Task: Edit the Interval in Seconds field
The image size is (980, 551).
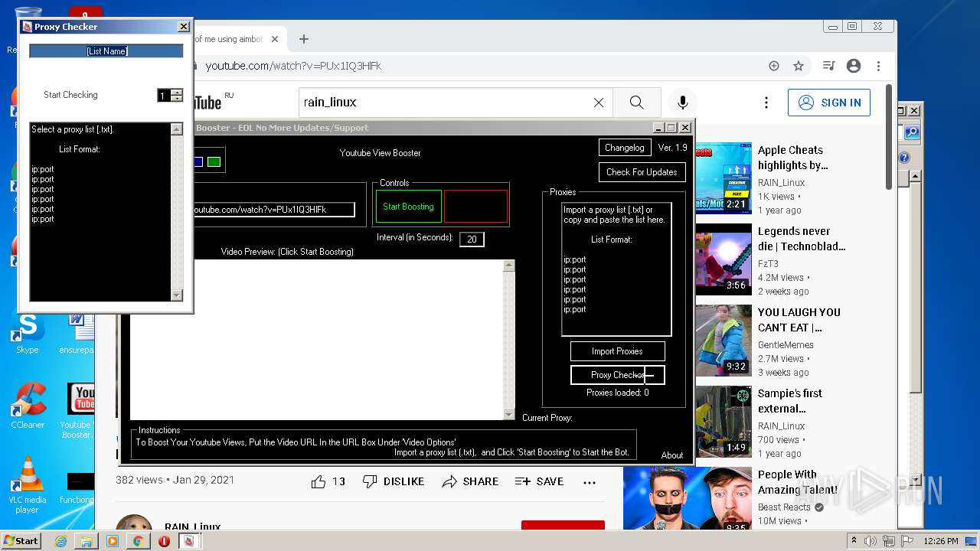Action: click(472, 240)
